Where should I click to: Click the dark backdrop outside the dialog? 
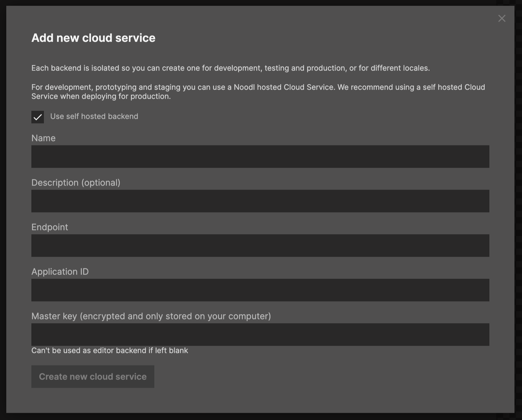coord(518,219)
